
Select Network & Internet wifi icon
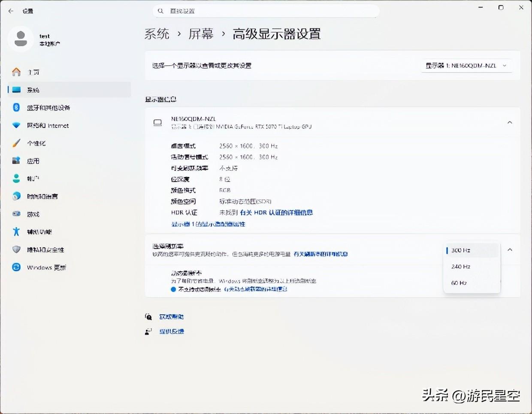pos(16,125)
